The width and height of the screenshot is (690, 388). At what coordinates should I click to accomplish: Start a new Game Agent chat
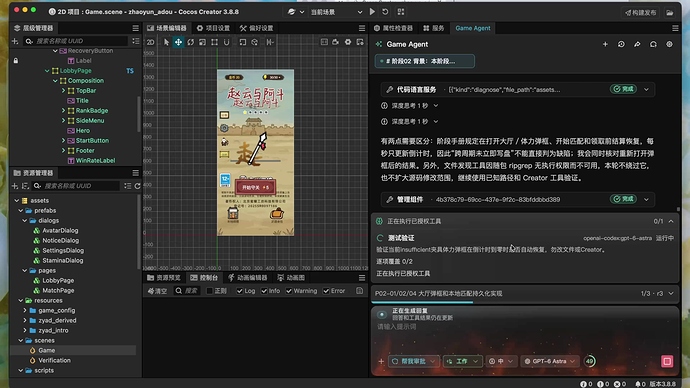tap(605, 44)
